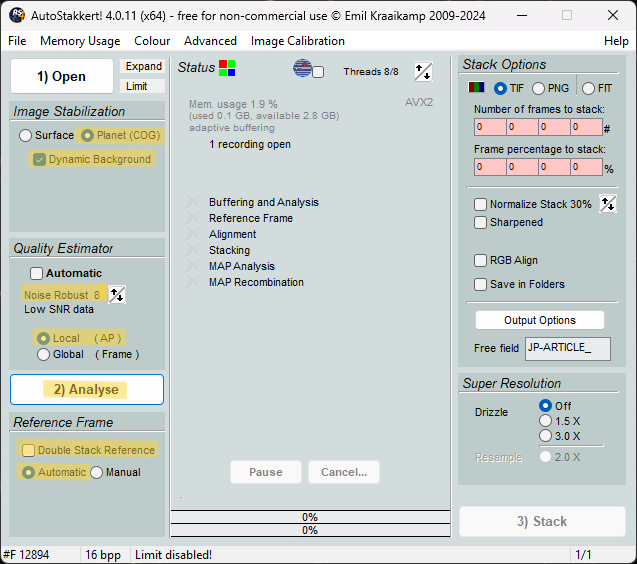The width and height of the screenshot is (637, 564).
Task: Choose FIT output format
Action: [588, 88]
